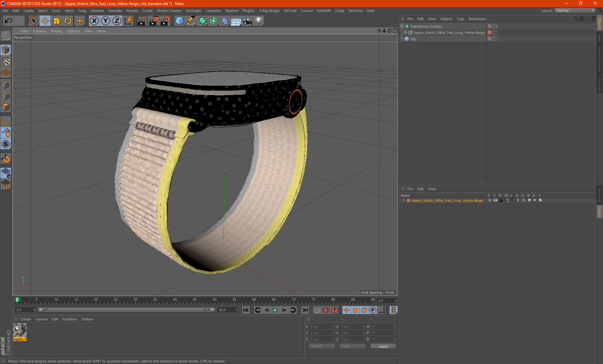The height and width of the screenshot is (364, 603).
Task: Click the camera object icon
Action: pos(247,21)
